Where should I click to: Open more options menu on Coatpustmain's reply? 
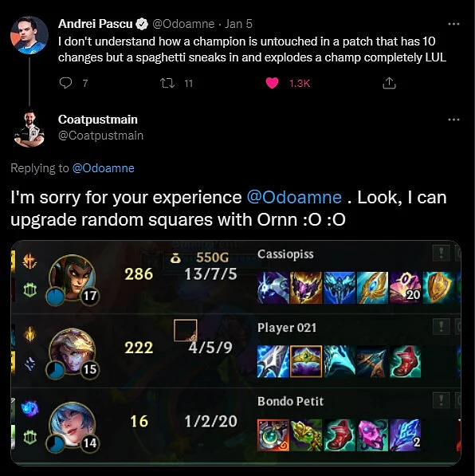453,120
